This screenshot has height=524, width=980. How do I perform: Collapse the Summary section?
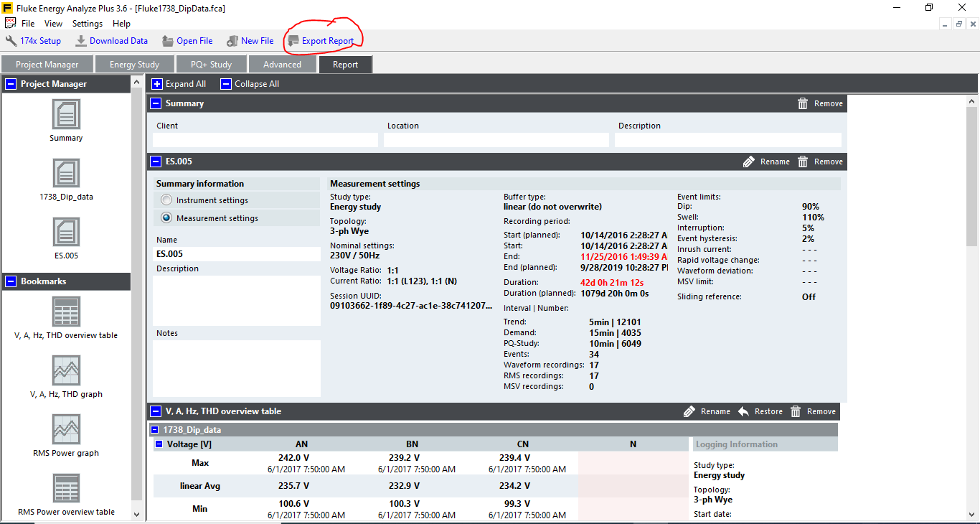156,103
